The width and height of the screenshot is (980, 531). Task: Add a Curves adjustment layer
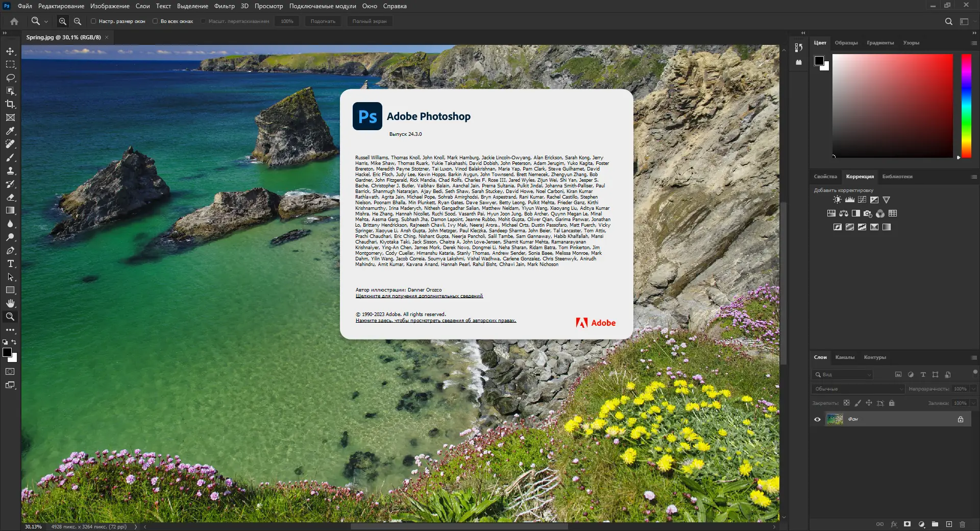(862, 200)
